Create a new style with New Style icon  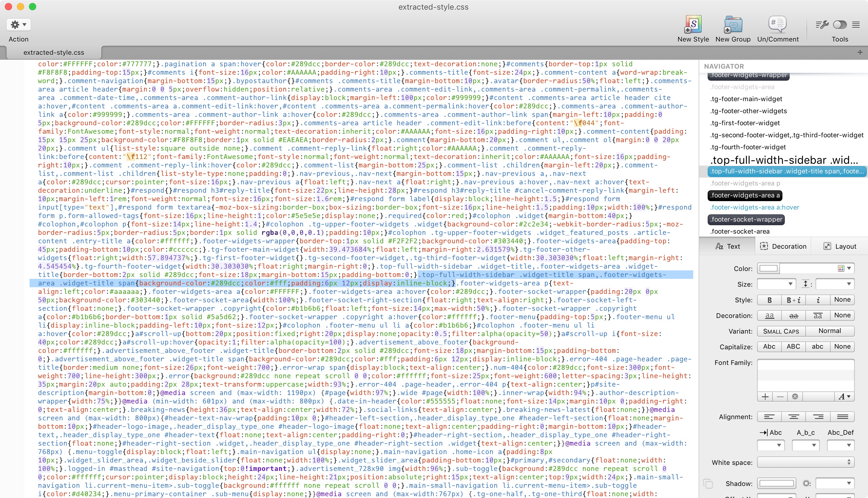pyautogui.click(x=693, y=25)
